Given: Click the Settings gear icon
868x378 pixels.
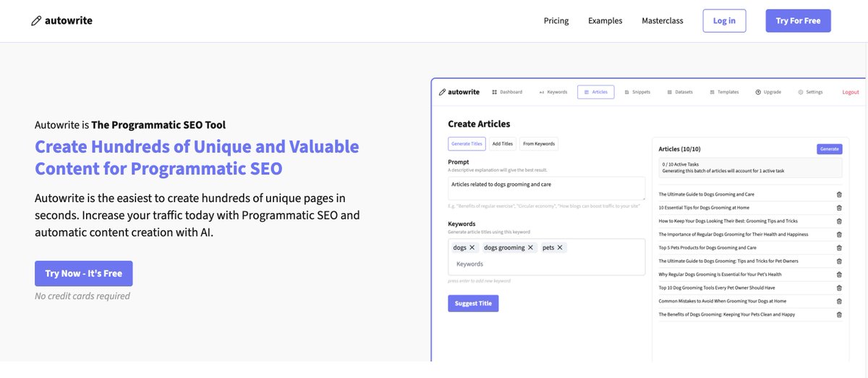Looking at the screenshot, I should point(801,92).
